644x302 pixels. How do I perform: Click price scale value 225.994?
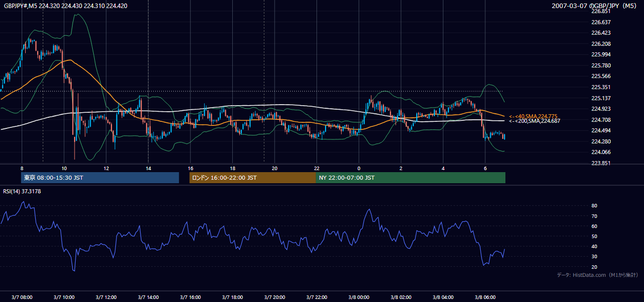601,54
